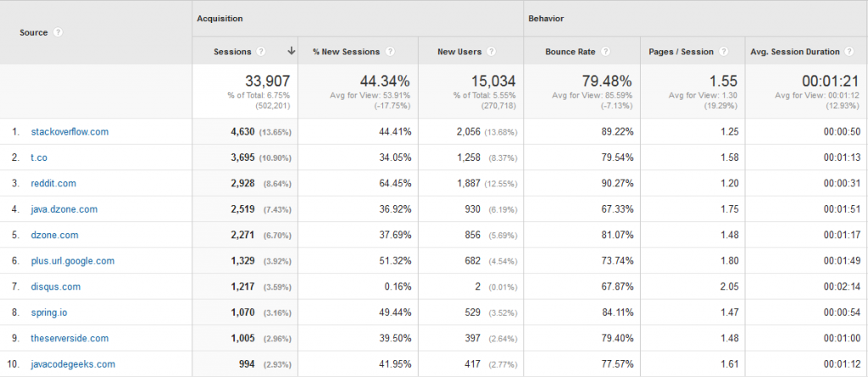This screenshot has height=377, width=868.
Task: Open the reddit.com source link
Action: tap(53, 183)
